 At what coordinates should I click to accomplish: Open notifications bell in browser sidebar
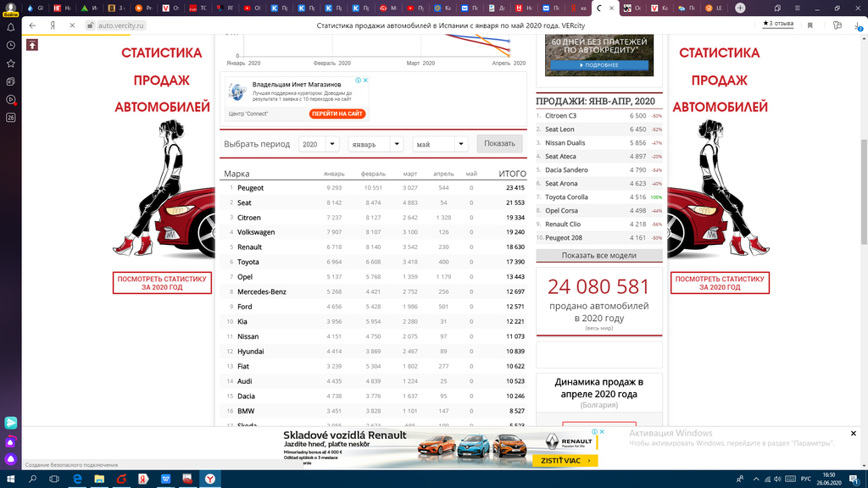point(10,27)
